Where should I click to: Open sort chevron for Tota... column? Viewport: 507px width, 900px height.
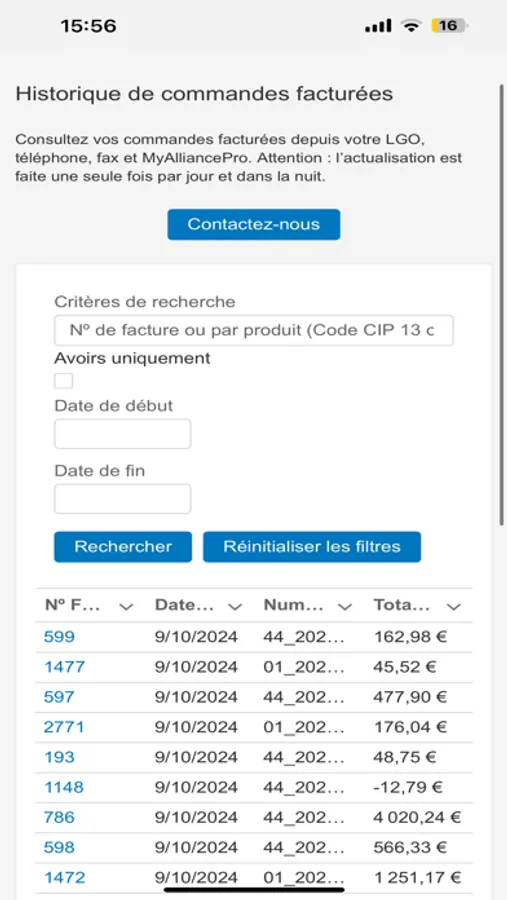coord(454,607)
